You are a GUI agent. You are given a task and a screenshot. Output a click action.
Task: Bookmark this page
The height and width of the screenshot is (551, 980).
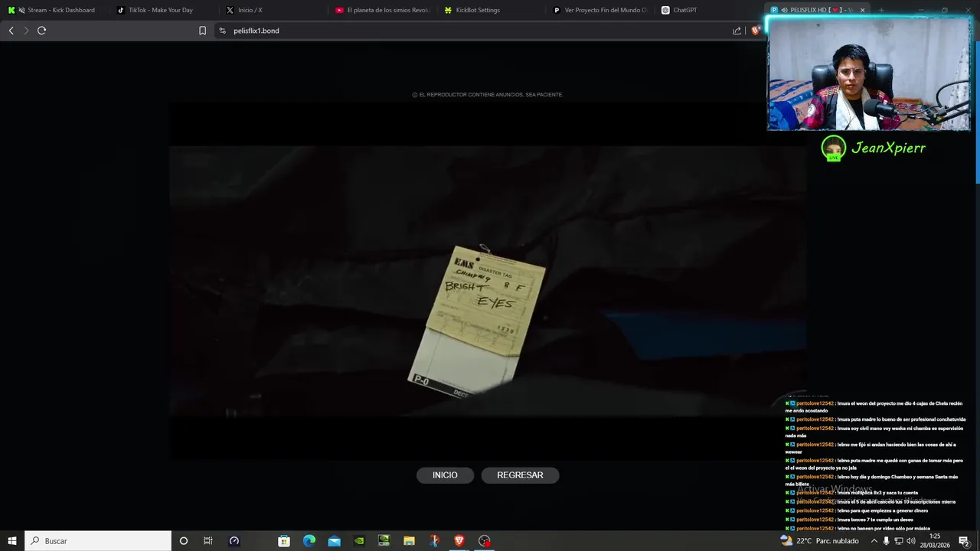tap(202, 31)
